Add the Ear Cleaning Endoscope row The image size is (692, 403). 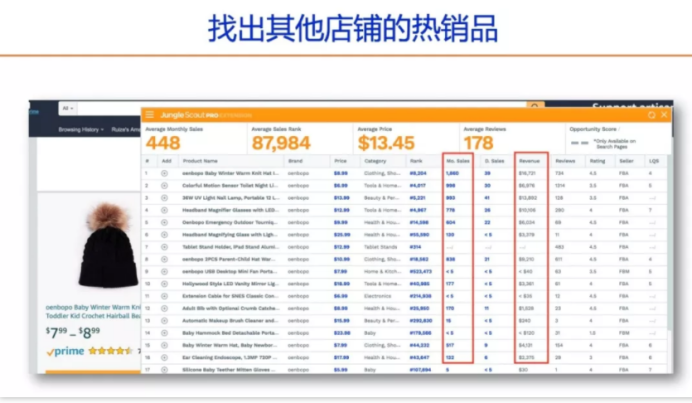164,358
